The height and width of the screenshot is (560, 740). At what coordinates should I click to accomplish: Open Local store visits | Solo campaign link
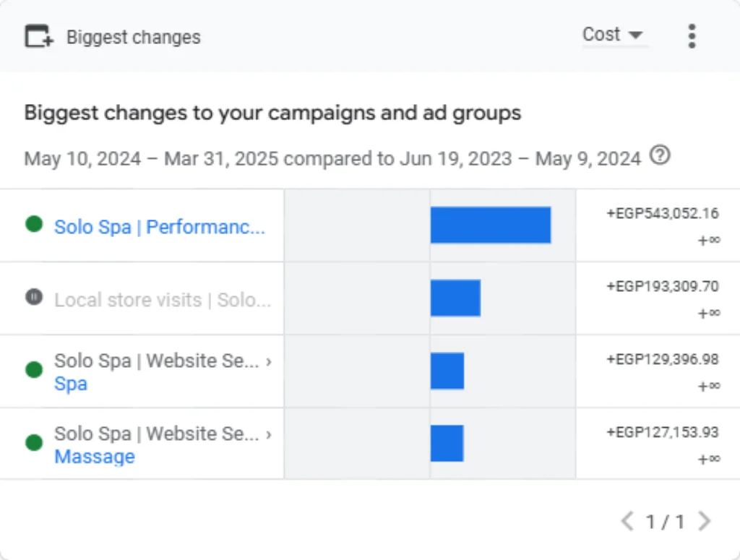pos(163,300)
